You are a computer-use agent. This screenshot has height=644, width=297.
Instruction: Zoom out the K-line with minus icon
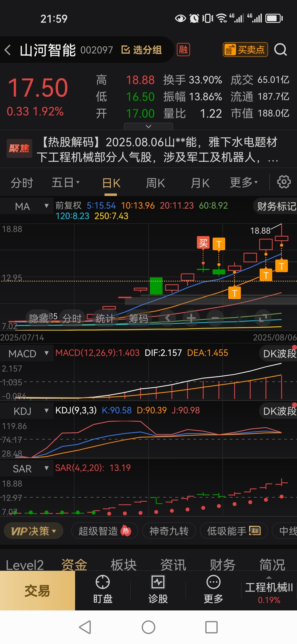[x=215, y=318]
